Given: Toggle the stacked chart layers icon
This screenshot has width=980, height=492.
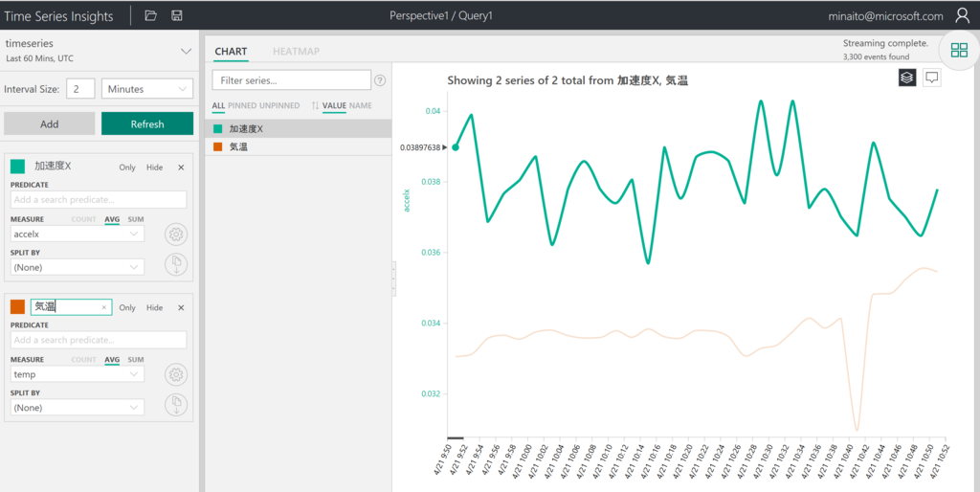Looking at the screenshot, I should click(907, 78).
